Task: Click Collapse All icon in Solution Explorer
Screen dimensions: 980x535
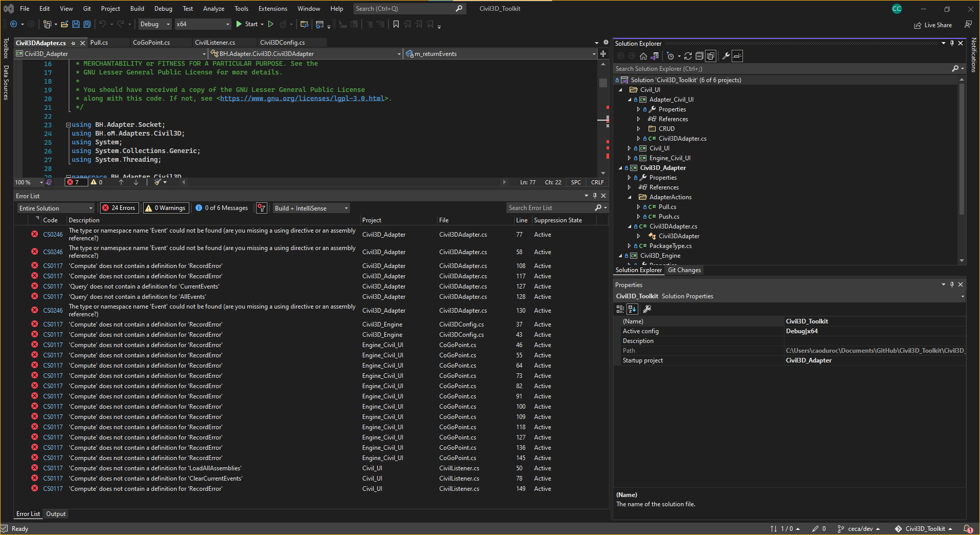Action: 699,56
